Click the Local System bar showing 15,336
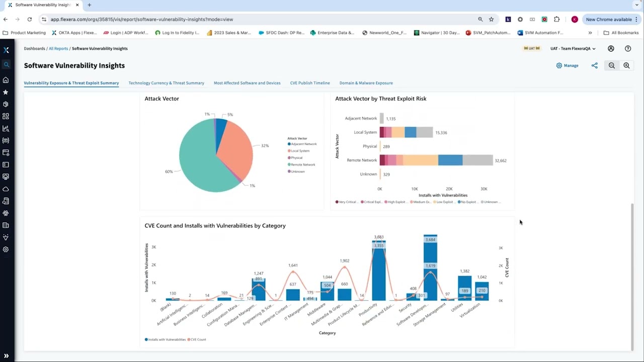 point(406,132)
